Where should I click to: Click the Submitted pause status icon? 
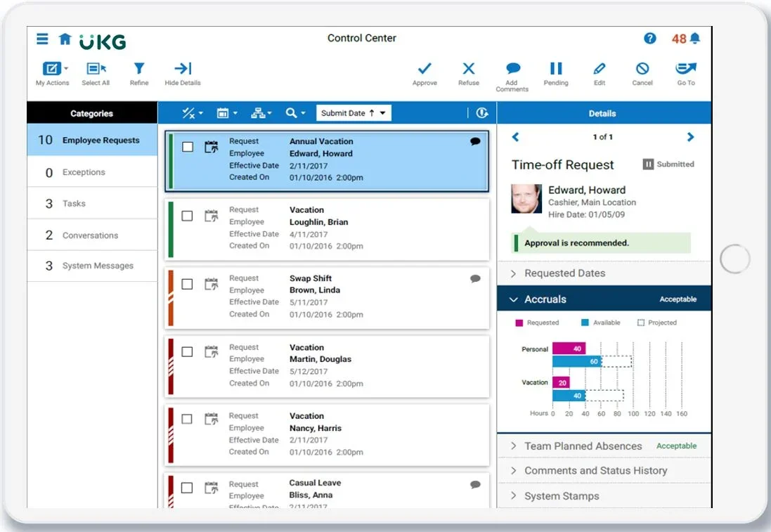pyautogui.click(x=648, y=164)
